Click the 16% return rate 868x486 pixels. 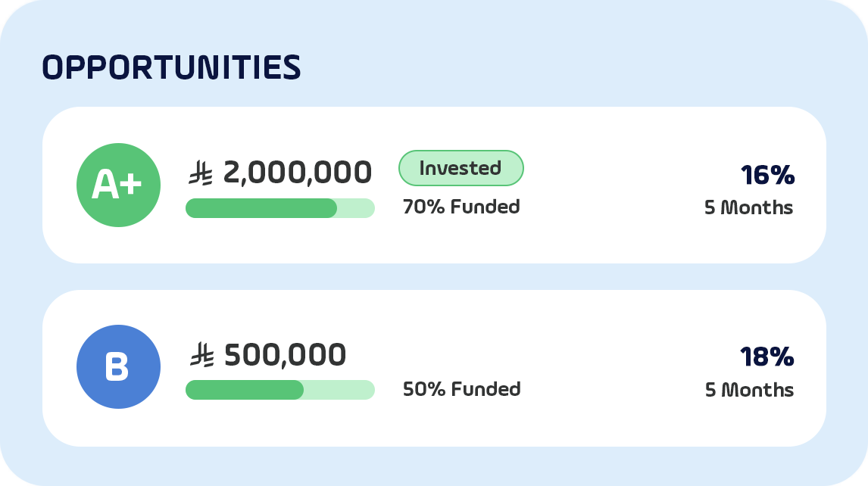tap(767, 176)
